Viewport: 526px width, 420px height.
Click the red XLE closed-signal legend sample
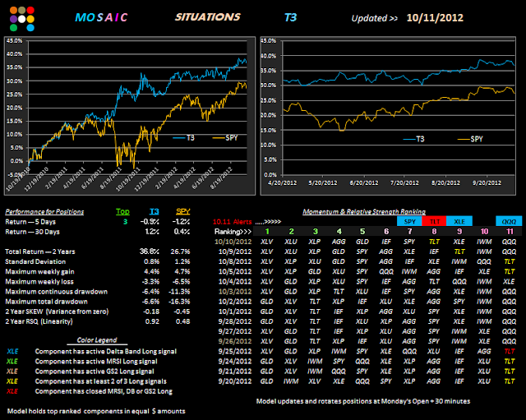tap(12, 391)
